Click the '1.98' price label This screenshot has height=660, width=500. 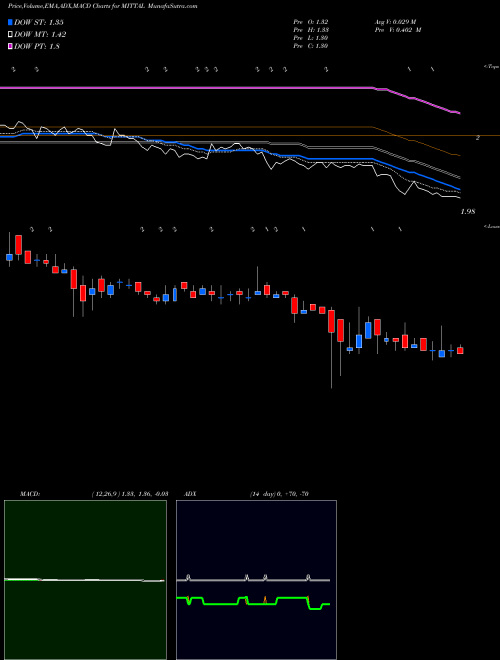pos(468,212)
